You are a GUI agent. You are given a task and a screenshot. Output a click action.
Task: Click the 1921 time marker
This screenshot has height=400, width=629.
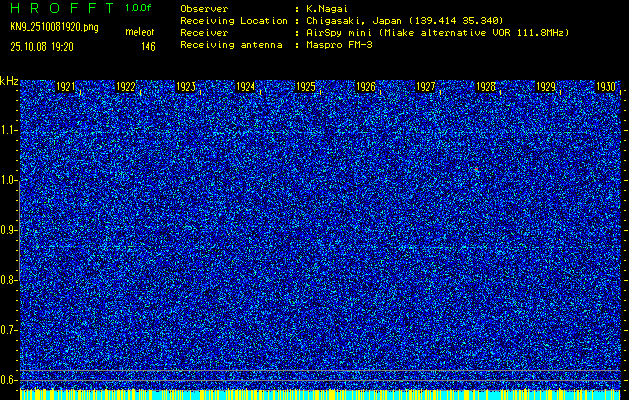[x=67, y=88]
